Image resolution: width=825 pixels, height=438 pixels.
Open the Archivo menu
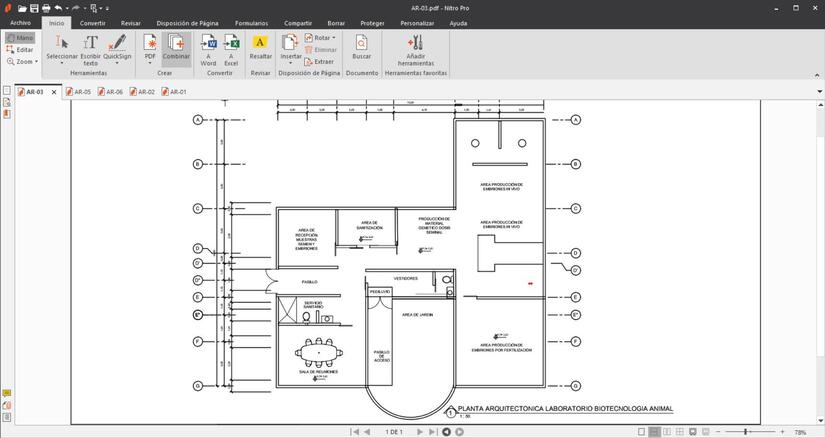pyautogui.click(x=20, y=22)
